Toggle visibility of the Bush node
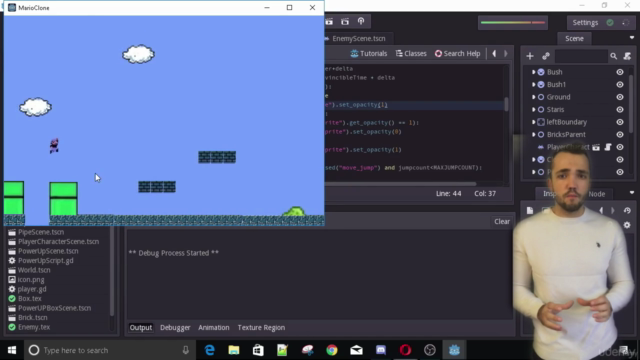This screenshot has height=360, width=640. point(620,72)
